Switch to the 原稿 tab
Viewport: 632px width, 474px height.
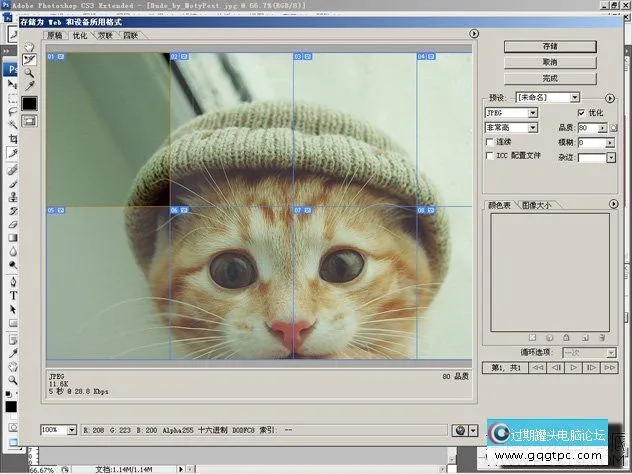(x=55, y=35)
